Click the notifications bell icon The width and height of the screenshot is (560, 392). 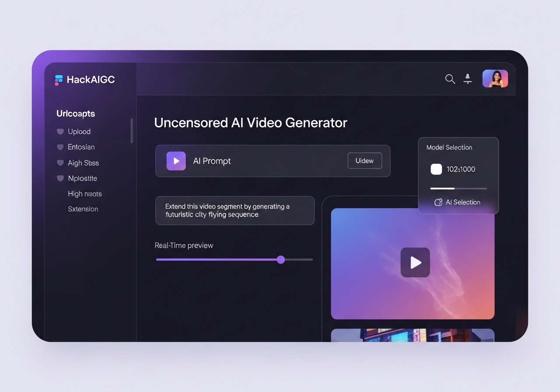tap(468, 79)
